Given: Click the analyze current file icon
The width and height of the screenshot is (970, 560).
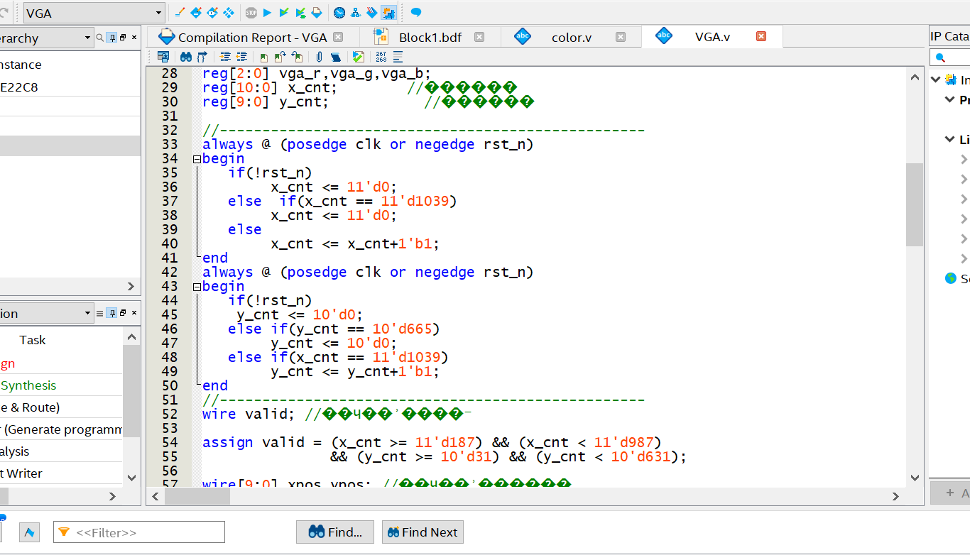Looking at the screenshot, I should pos(358,57).
